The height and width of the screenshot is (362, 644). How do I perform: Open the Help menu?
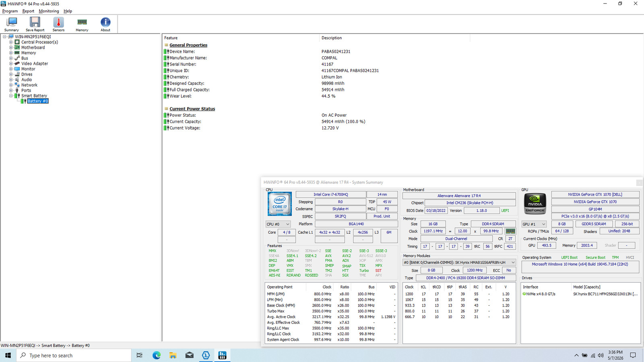point(68,11)
